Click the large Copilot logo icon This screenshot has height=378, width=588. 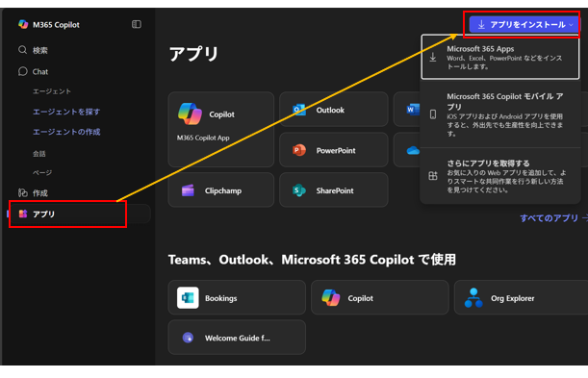point(190,113)
